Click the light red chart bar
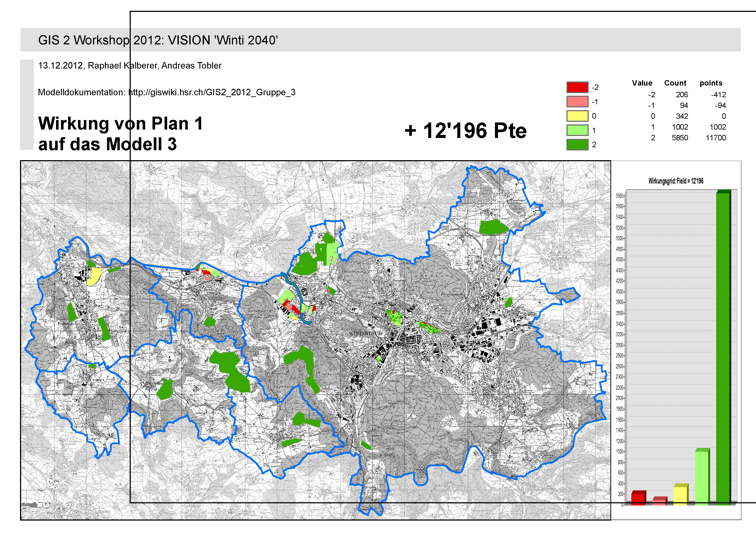The width and height of the screenshot is (756, 535). tap(659, 501)
